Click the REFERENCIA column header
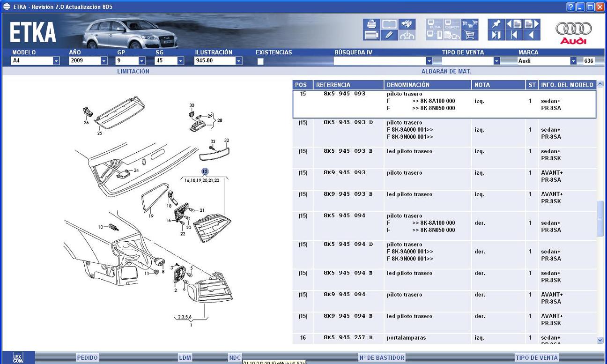The width and height of the screenshot is (607, 364). [348, 85]
